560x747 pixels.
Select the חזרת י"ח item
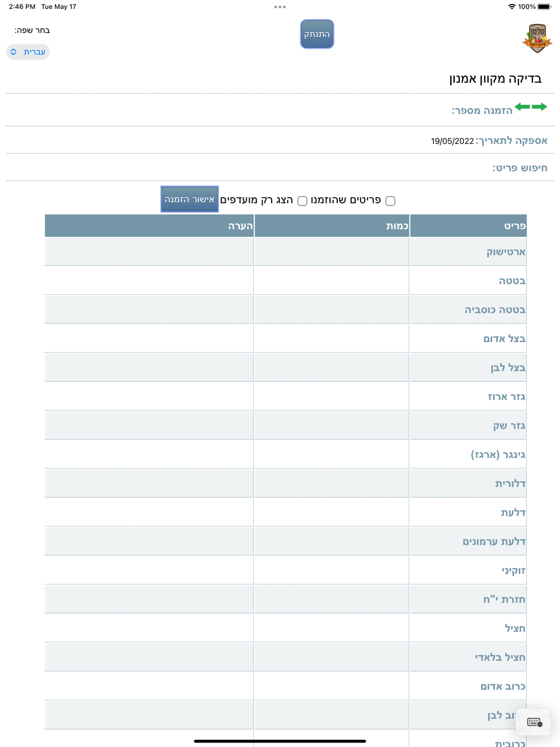505,600
